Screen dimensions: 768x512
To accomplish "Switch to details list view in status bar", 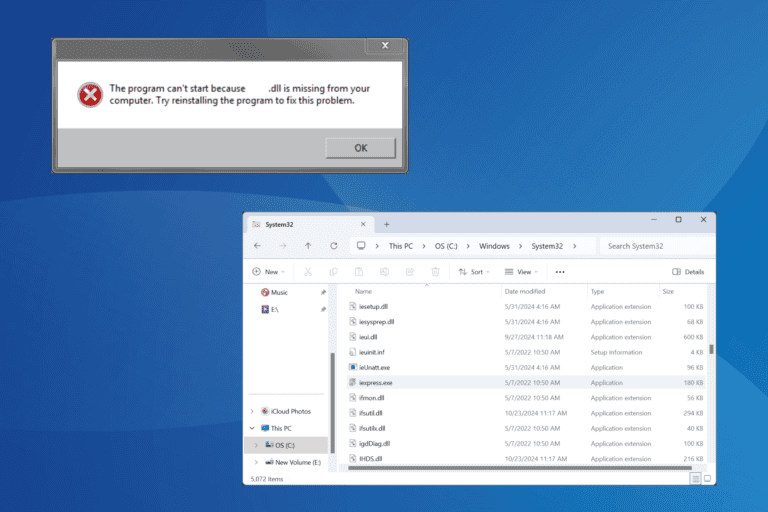I will pyautogui.click(x=696, y=479).
